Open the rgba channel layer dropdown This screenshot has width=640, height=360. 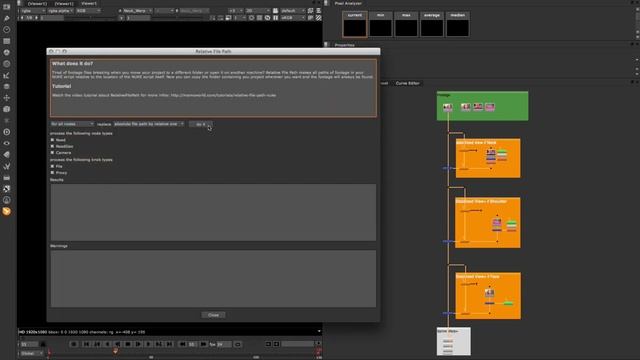[x=33, y=11]
